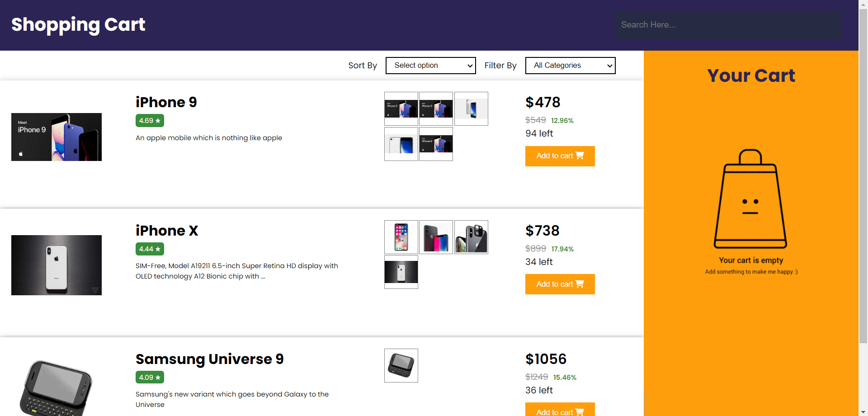Open iPhone 9 main product image
Viewport: 868px width, 416px height.
[x=57, y=137]
